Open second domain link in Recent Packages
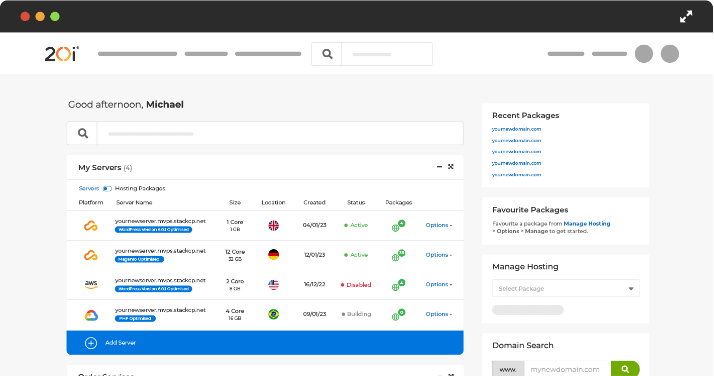Viewport: 714px width, 376px height. point(516,141)
